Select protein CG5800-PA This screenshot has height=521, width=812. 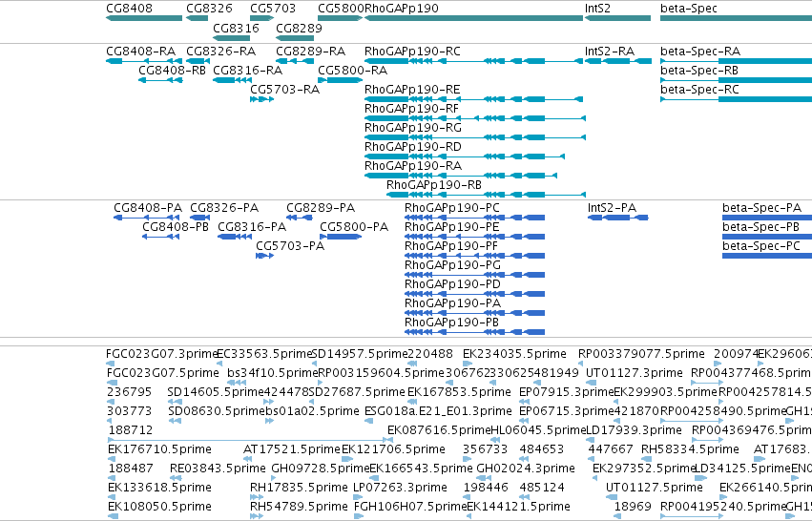(354, 227)
